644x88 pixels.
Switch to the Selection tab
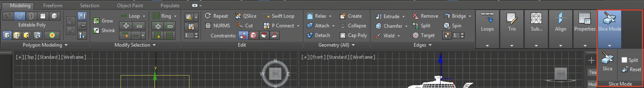click(x=90, y=5)
